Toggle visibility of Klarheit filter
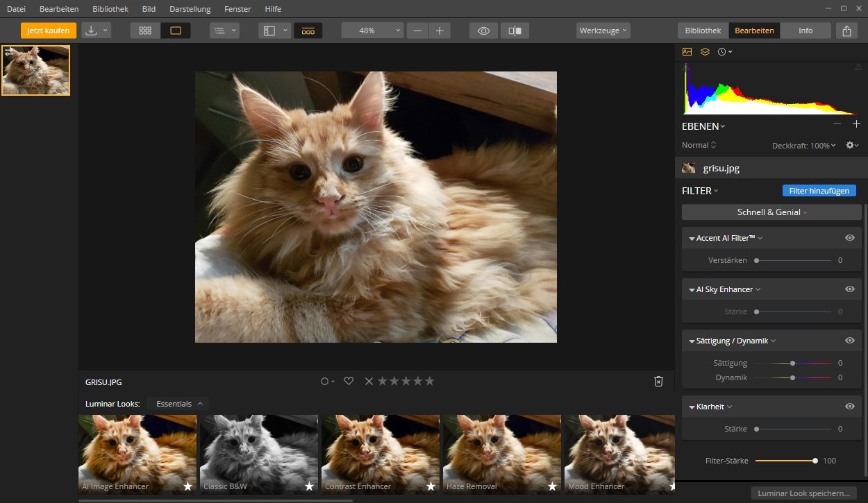Screen dimensions: 868x503 [x=849, y=407]
